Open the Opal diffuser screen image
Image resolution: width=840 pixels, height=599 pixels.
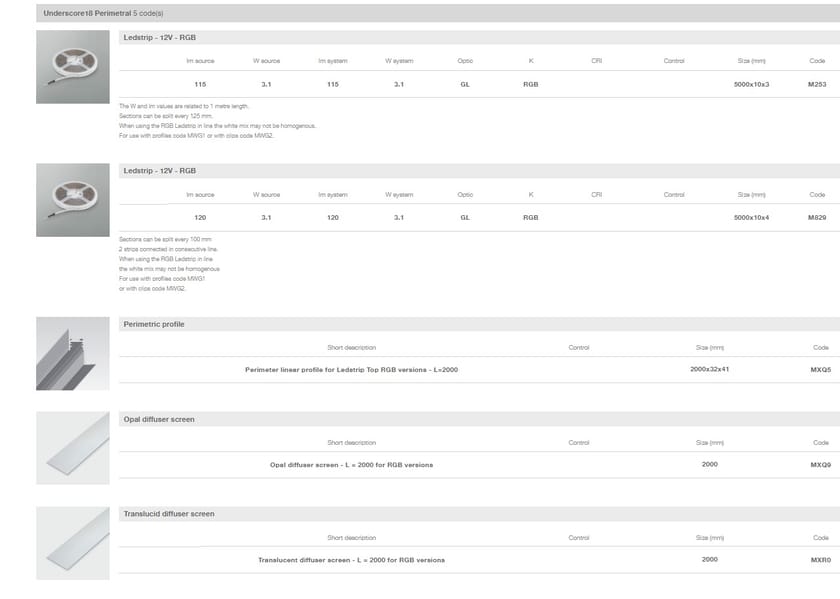click(72, 448)
